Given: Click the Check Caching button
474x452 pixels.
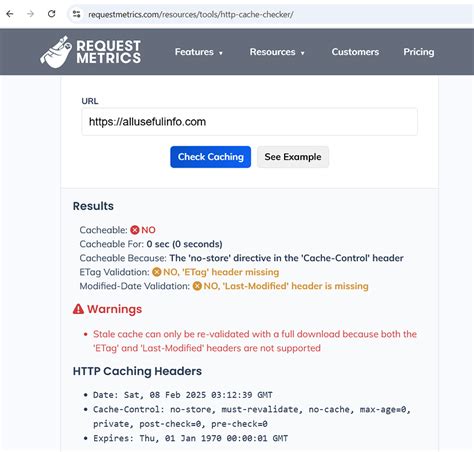Looking at the screenshot, I should 211,157.
